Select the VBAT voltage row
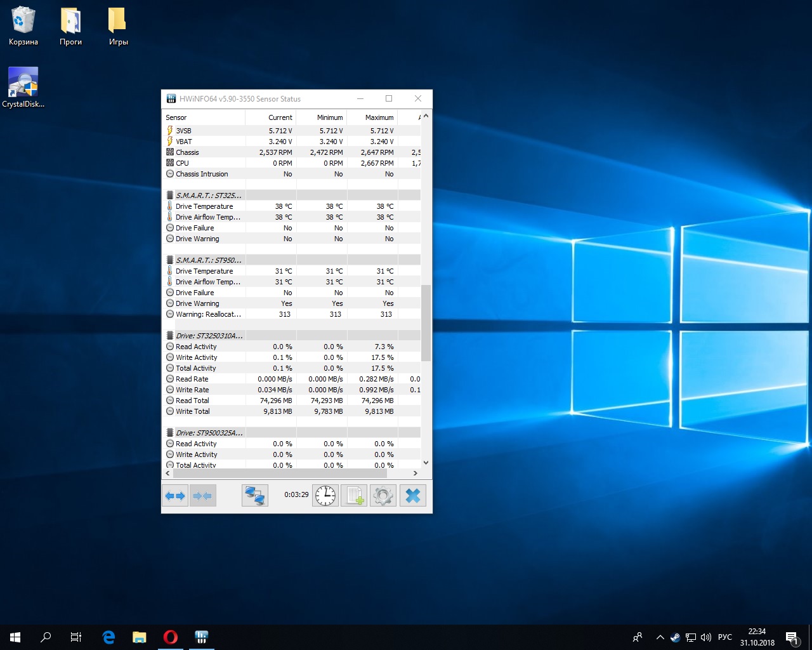The width and height of the screenshot is (812, 650). (292, 142)
